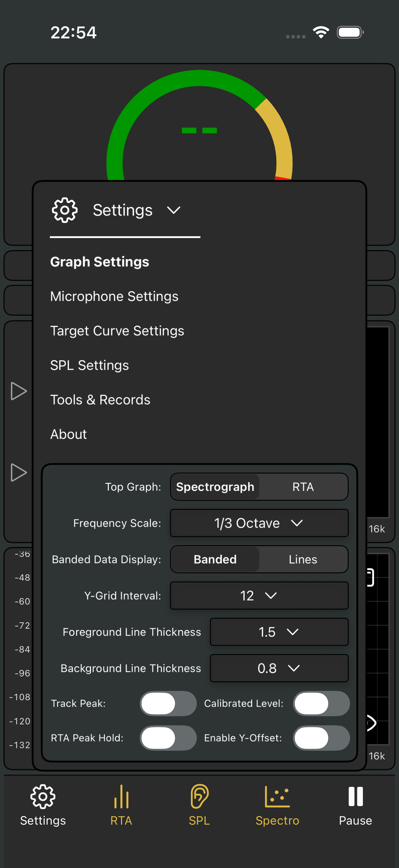
Task: Click the -48 Y-axis label
Action: tap(22, 578)
